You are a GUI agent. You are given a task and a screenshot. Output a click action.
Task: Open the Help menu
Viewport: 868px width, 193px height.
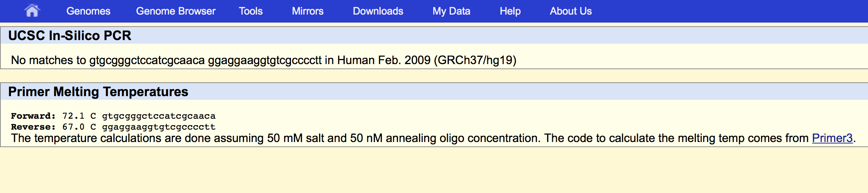(x=510, y=11)
